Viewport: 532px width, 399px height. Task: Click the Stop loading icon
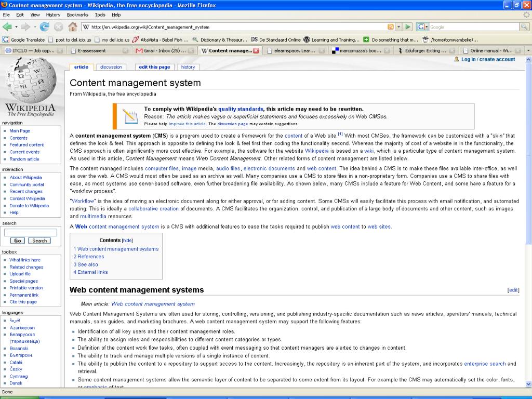(59, 27)
